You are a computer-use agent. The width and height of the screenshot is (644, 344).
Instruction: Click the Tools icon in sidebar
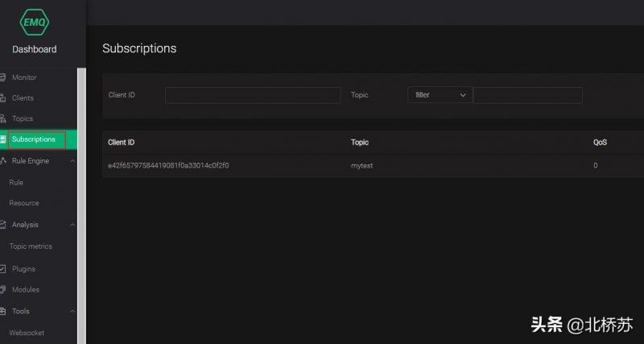click(2, 311)
